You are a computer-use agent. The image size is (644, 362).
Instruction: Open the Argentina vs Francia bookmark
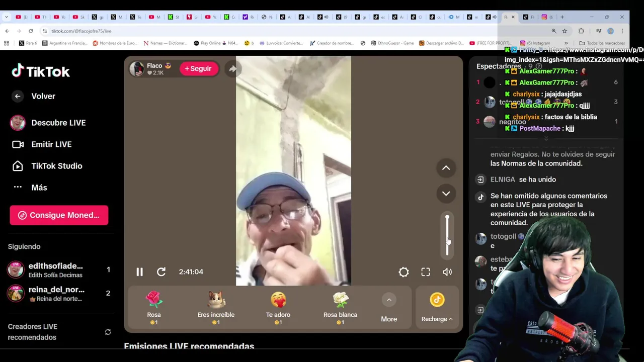[65, 43]
